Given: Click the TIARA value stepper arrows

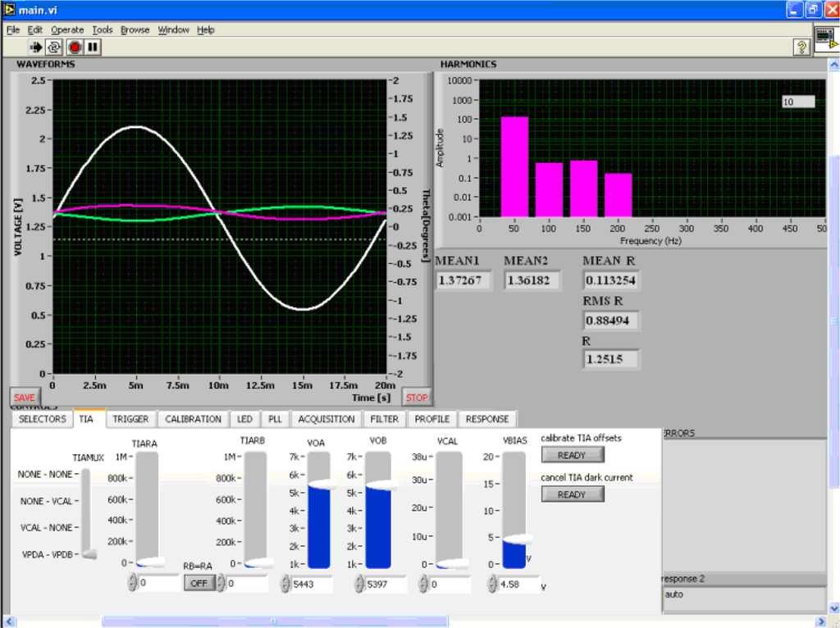Looking at the screenshot, I should pos(131,583).
